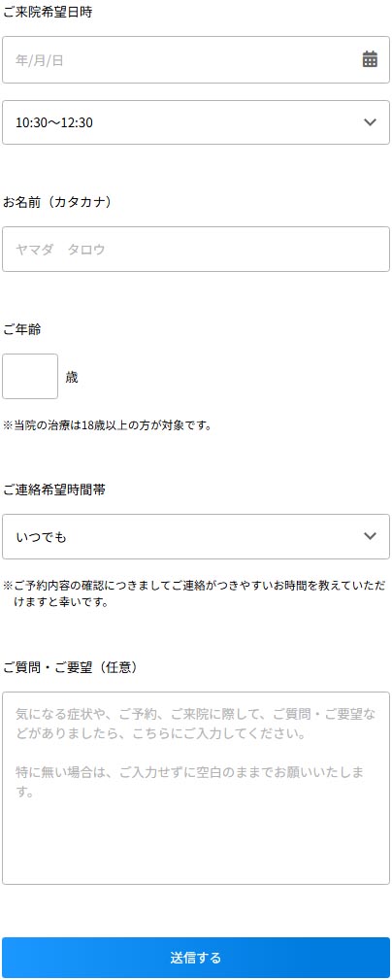Click the ご連絡希望時間帯 label
Viewport: 392px width, 980px height.
[53, 490]
